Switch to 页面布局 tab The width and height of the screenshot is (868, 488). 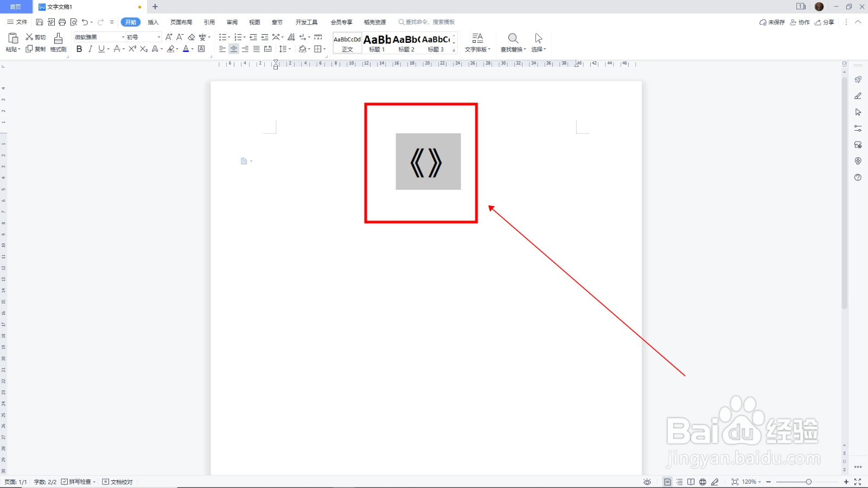coord(181,22)
